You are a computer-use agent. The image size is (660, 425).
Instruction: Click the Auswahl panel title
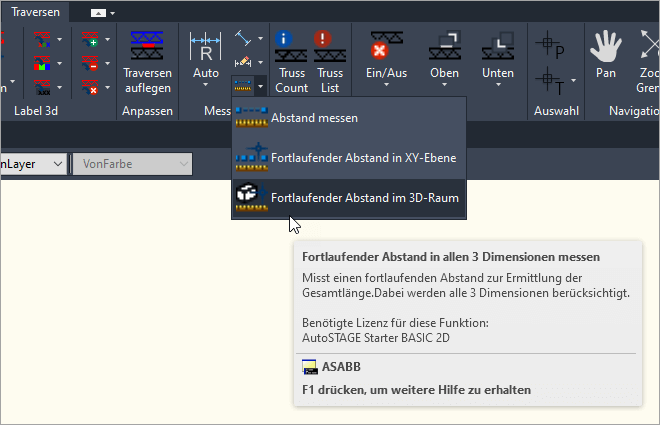[x=556, y=111]
